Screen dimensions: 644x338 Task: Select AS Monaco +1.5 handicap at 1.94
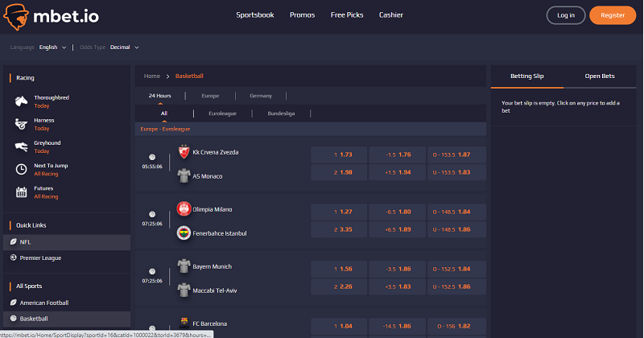tap(397, 172)
